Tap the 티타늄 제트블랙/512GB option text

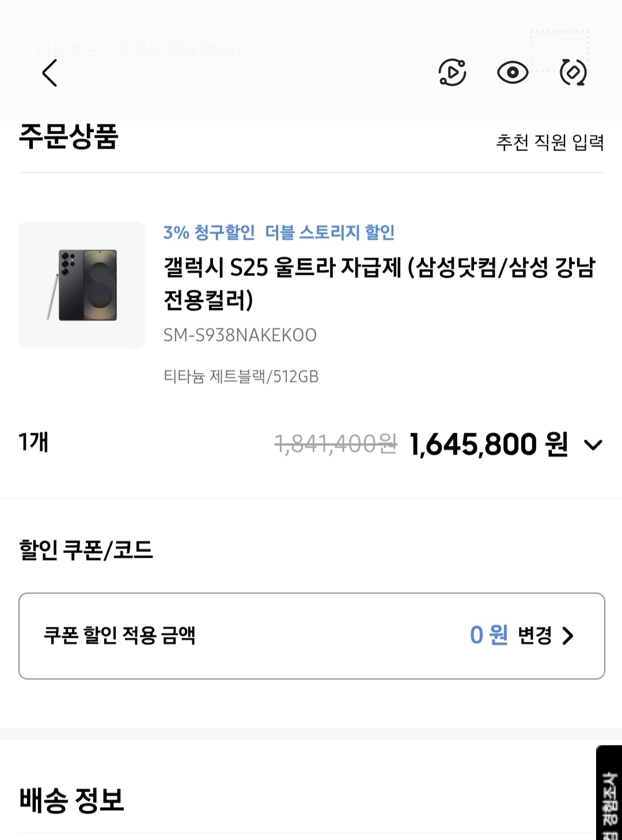[241, 377]
